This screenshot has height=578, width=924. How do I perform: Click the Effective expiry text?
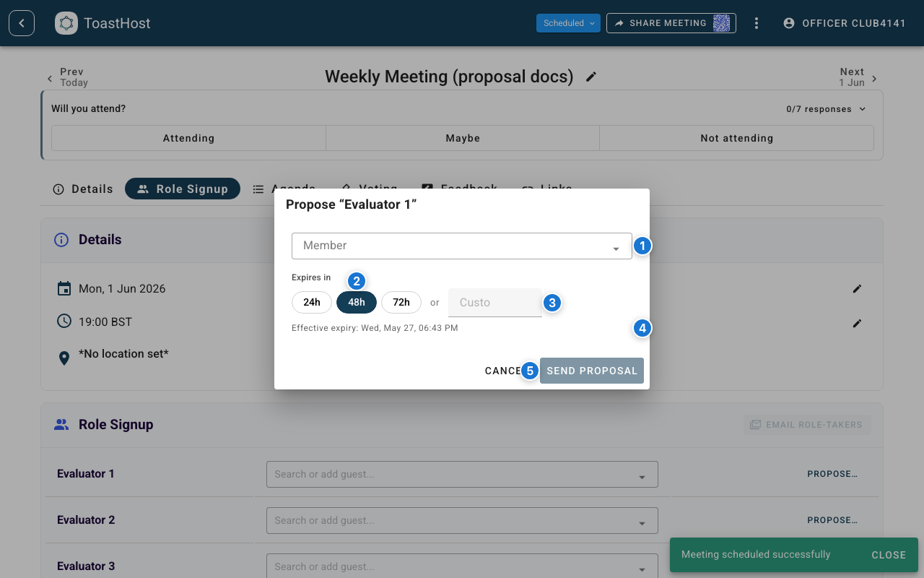[x=375, y=328]
